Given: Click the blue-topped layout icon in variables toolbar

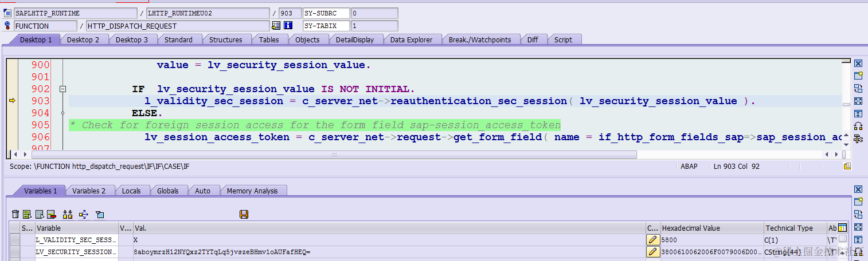Looking at the screenshot, I should coord(100,215).
